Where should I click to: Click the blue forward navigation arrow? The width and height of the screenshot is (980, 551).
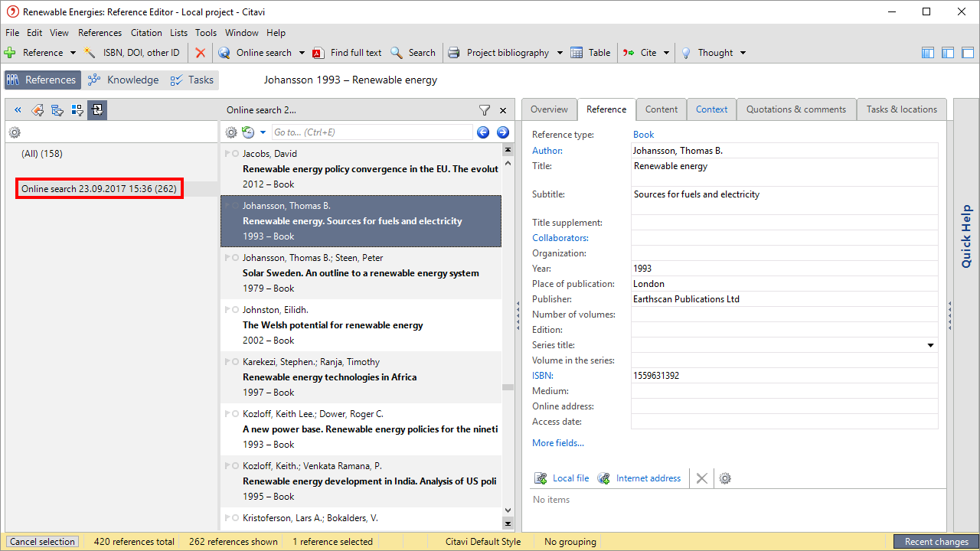tap(503, 132)
